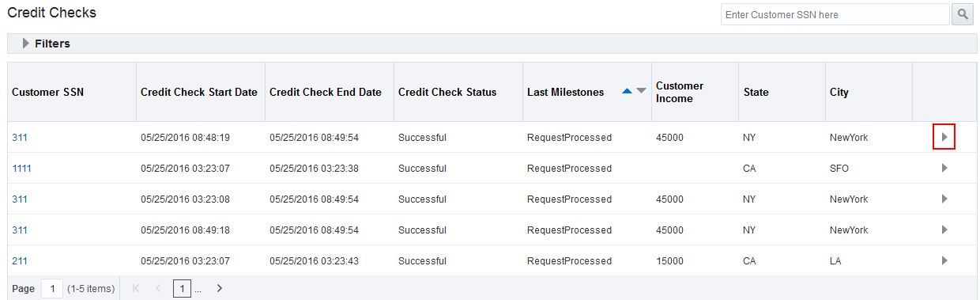
Task: Expand row details for 05/25/2016 03:23:08 check
Action: coord(944,199)
